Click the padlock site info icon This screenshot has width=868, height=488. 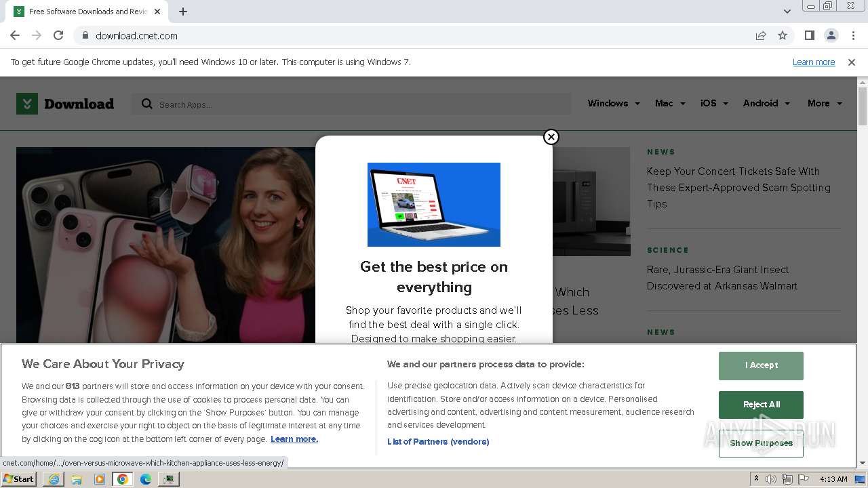click(85, 35)
